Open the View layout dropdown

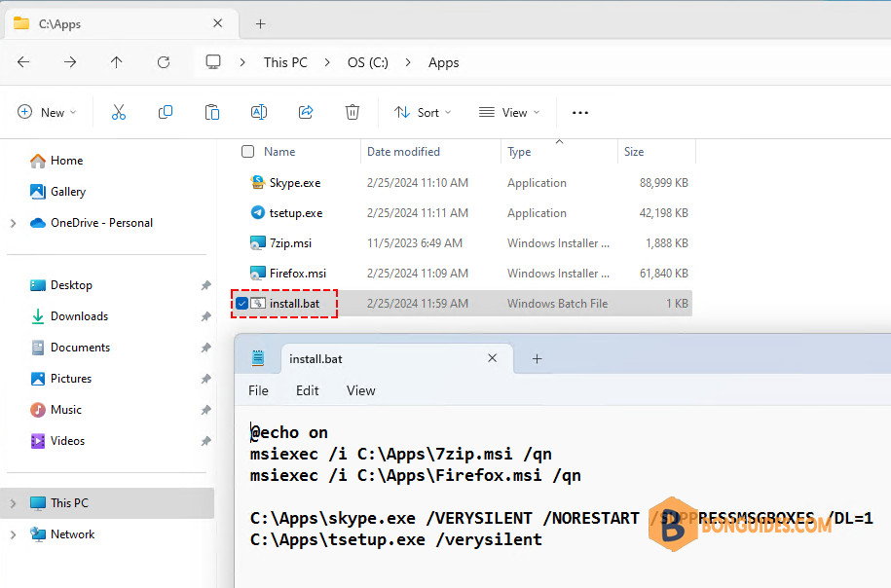click(x=508, y=113)
